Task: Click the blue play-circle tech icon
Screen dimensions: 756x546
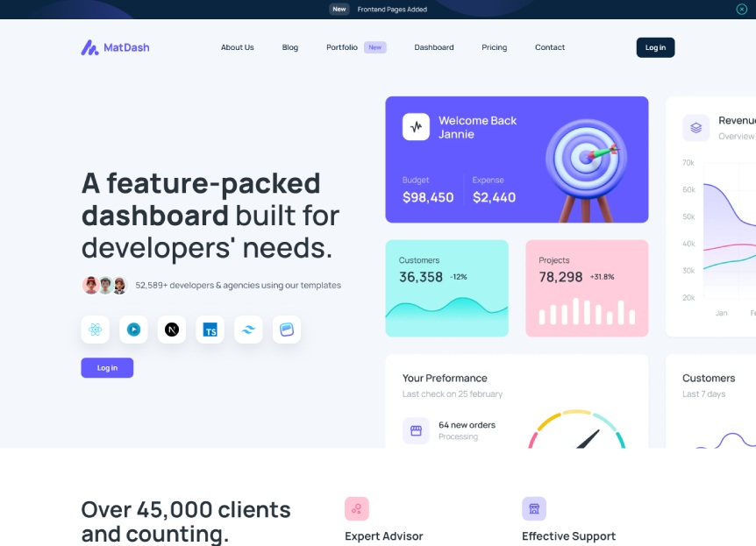Action: (x=133, y=330)
